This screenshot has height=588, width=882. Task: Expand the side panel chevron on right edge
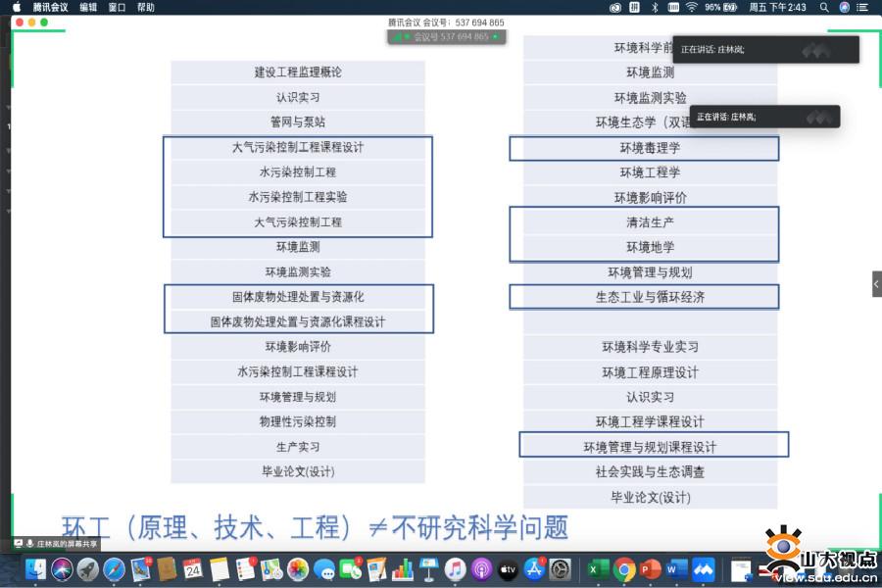click(876, 283)
